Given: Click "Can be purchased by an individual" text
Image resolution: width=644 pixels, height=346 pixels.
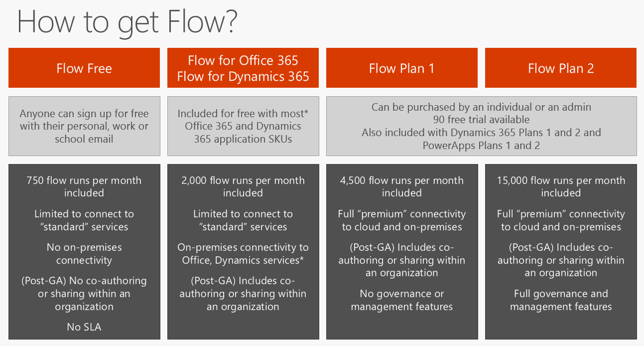Looking at the screenshot, I should pyautogui.click(x=481, y=107).
